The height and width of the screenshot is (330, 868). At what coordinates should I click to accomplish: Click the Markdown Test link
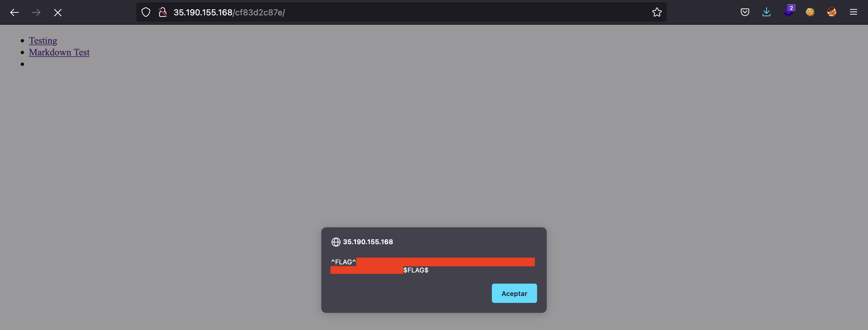point(59,52)
